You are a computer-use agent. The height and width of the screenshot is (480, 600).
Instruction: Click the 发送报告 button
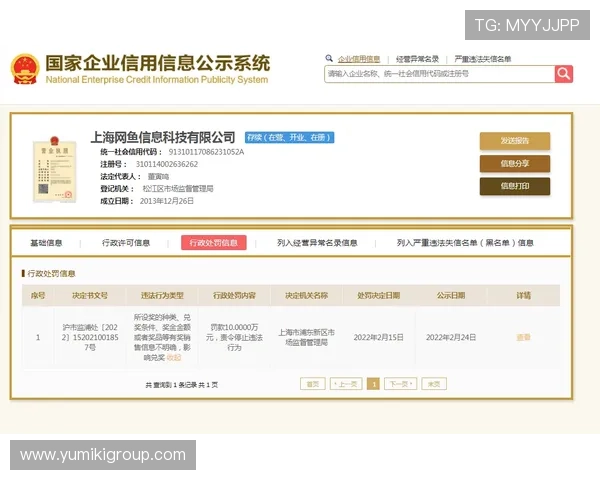coord(515,141)
